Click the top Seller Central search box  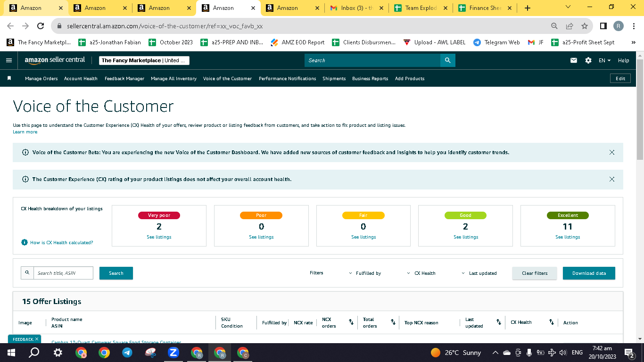click(372, 60)
